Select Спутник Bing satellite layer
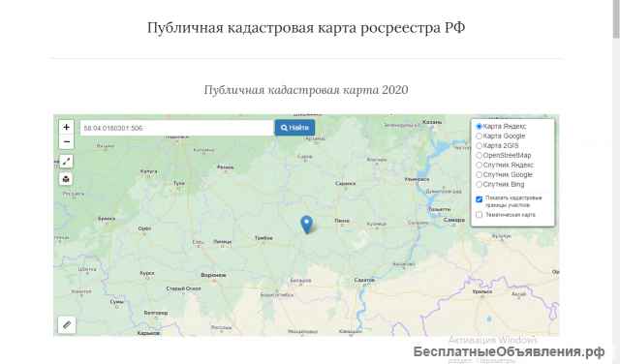 point(500,184)
